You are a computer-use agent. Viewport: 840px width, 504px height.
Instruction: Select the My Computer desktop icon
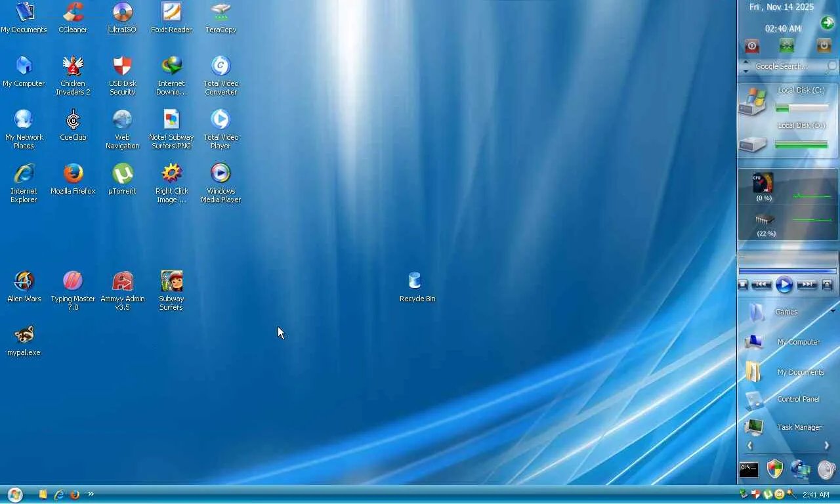click(x=24, y=72)
